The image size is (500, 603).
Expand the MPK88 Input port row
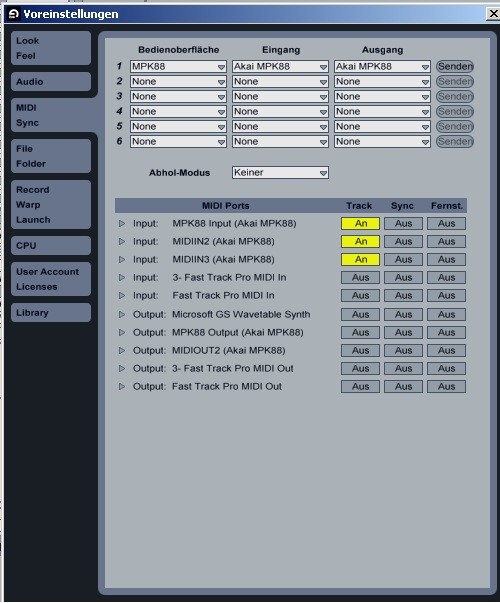tap(122, 223)
